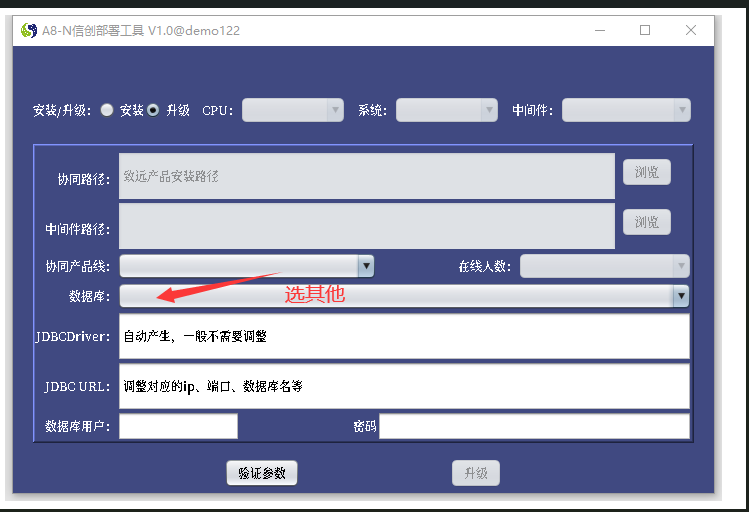This screenshot has width=749, height=512.
Task: Expand the 在线人数 dropdown
Action: tap(605, 266)
